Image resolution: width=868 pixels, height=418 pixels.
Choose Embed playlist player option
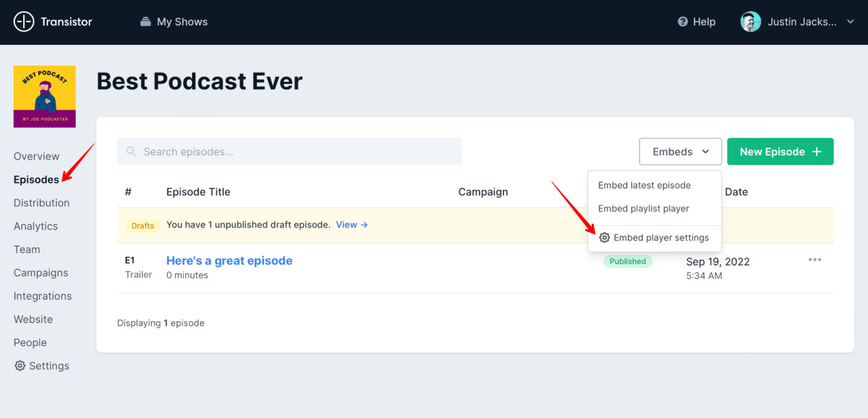642,209
